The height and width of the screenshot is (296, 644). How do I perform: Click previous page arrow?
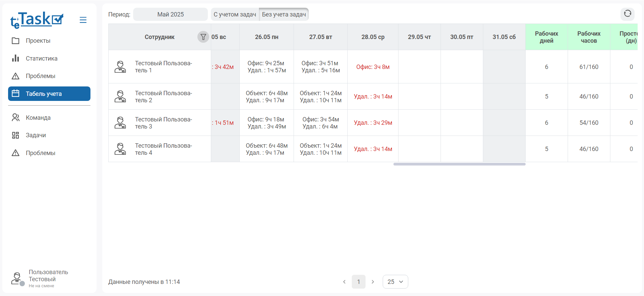344,282
